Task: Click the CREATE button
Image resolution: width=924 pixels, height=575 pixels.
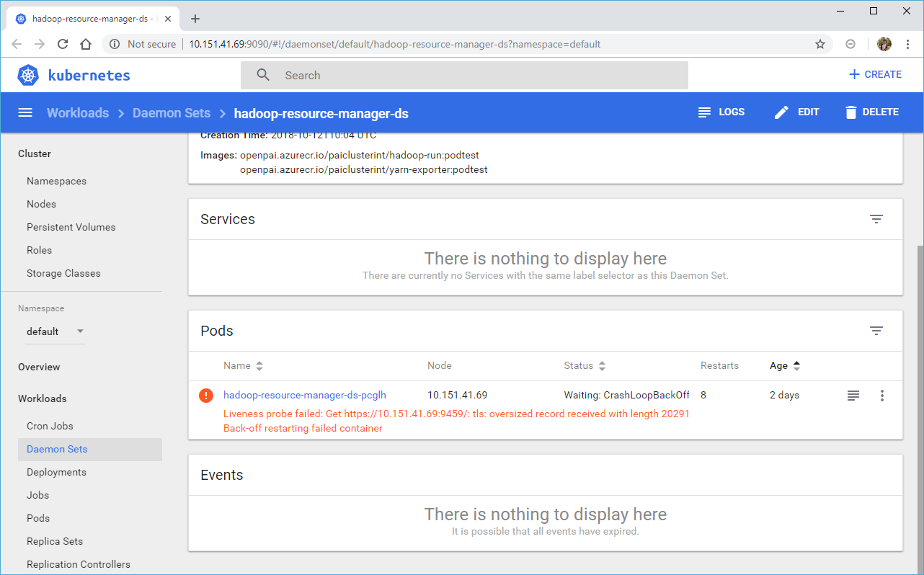Action: pyautogui.click(x=875, y=74)
